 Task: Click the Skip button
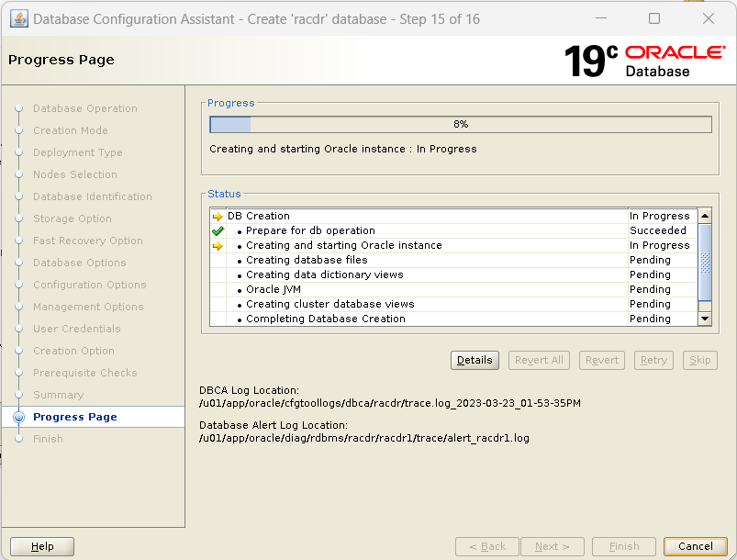700,360
